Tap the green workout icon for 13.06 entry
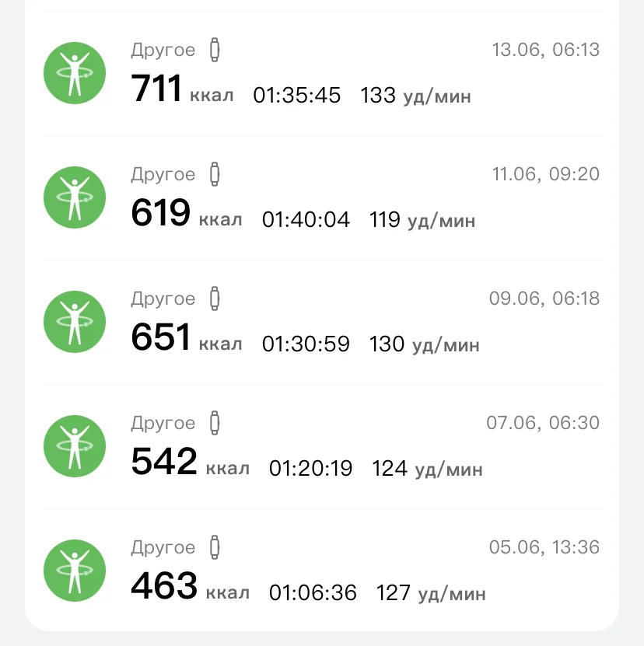The height and width of the screenshot is (646, 644). [x=74, y=73]
